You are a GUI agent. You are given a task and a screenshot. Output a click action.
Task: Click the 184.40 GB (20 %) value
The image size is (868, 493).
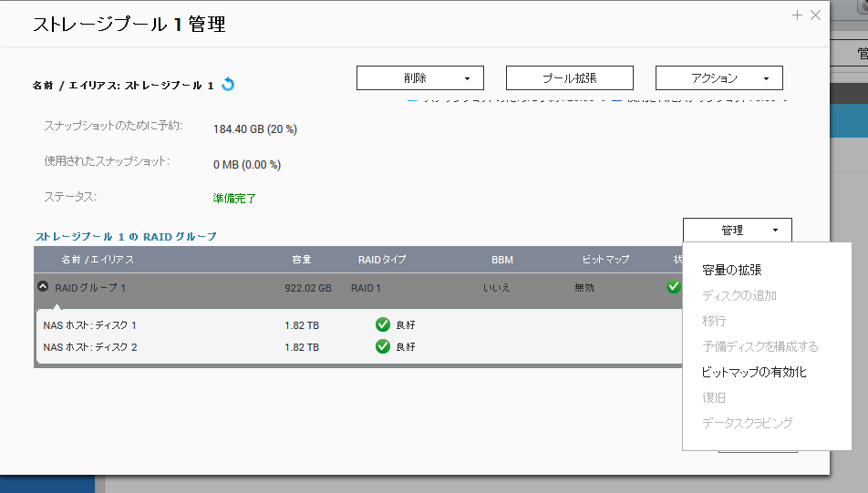(x=255, y=128)
